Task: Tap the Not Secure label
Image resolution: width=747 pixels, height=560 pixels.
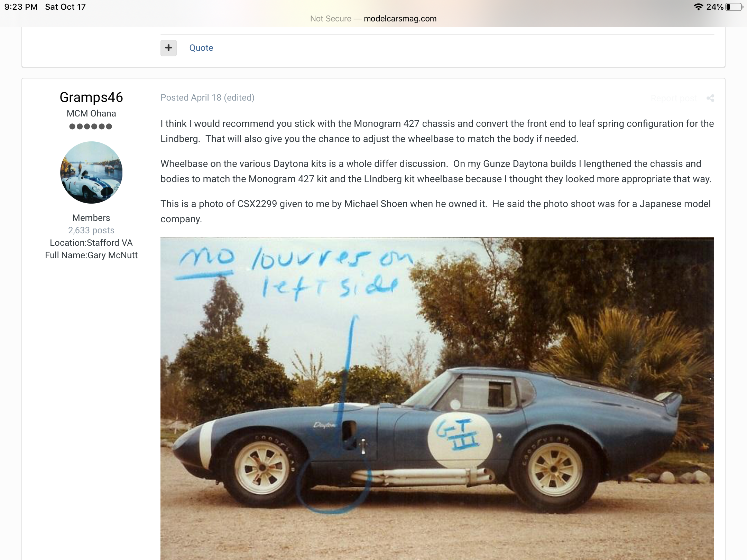Action: point(331,19)
